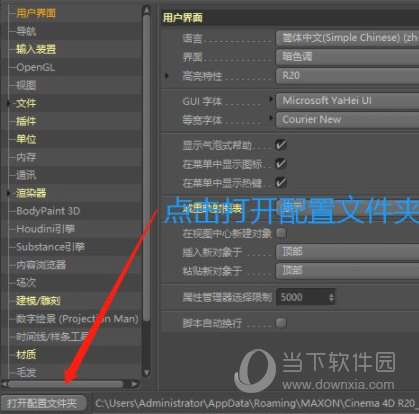Toggle 显示气泡式帮助 checkbox
This screenshot has height=414, width=419.
[x=281, y=145]
